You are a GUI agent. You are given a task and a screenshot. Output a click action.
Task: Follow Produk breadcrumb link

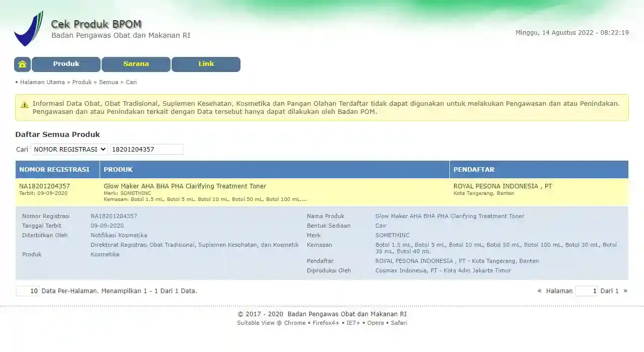pyautogui.click(x=82, y=82)
